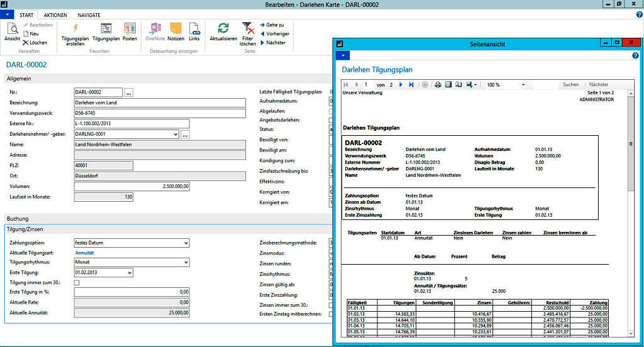The height and width of the screenshot is (347, 644).
Task: Enable the Tilgung immer zum 30. checkbox
Action: [x=77, y=283]
